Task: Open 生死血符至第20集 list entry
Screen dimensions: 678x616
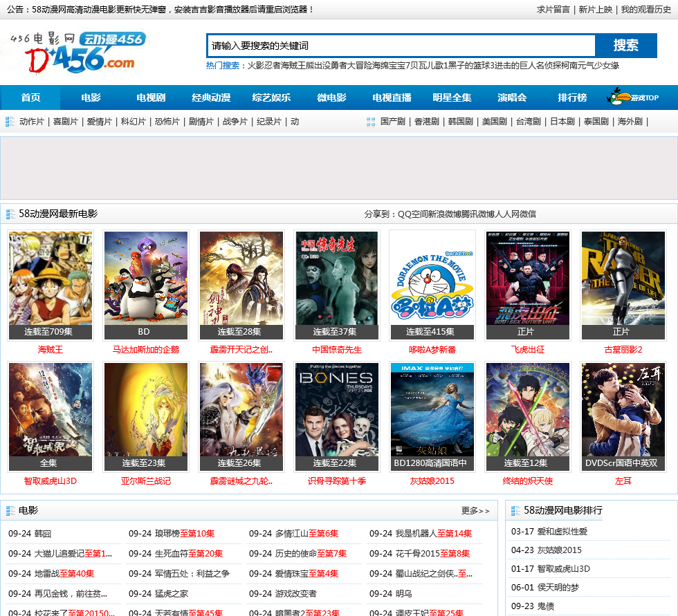Action: [188, 554]
